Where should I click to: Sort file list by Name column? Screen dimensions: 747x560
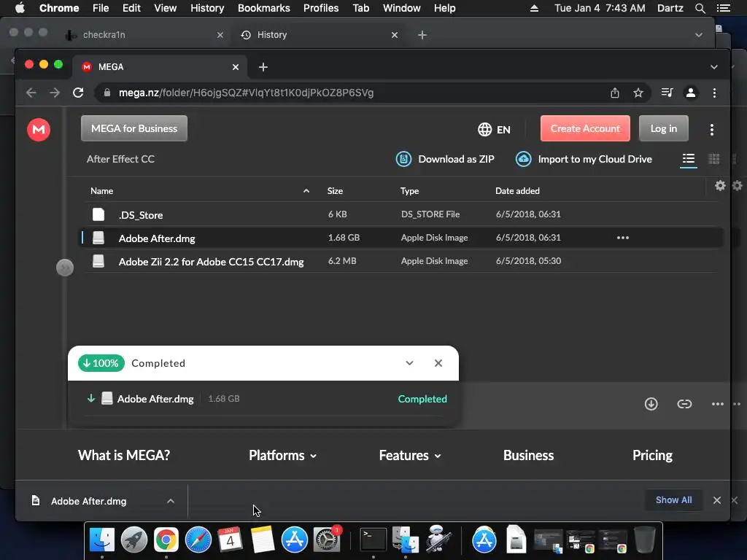pos(102,191)
